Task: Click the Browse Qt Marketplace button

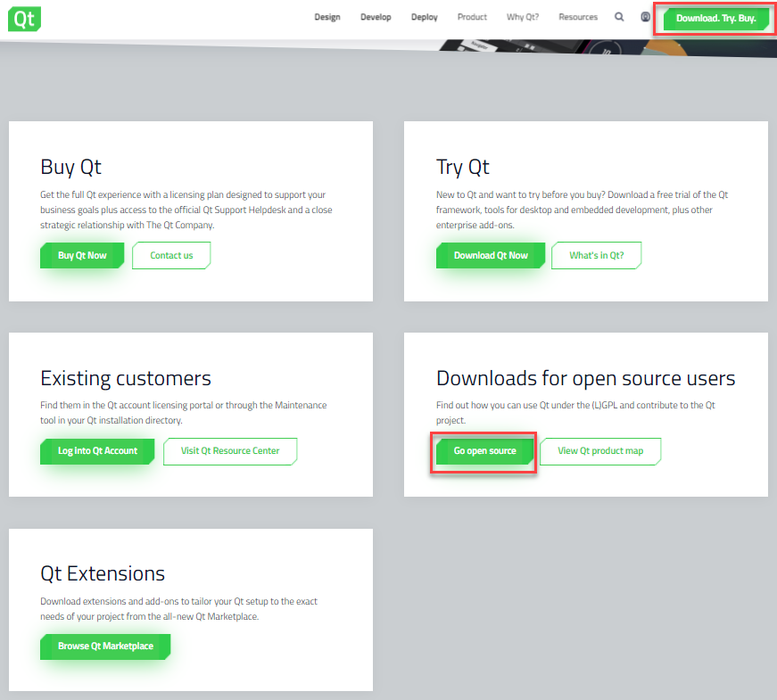Action: 105,646
